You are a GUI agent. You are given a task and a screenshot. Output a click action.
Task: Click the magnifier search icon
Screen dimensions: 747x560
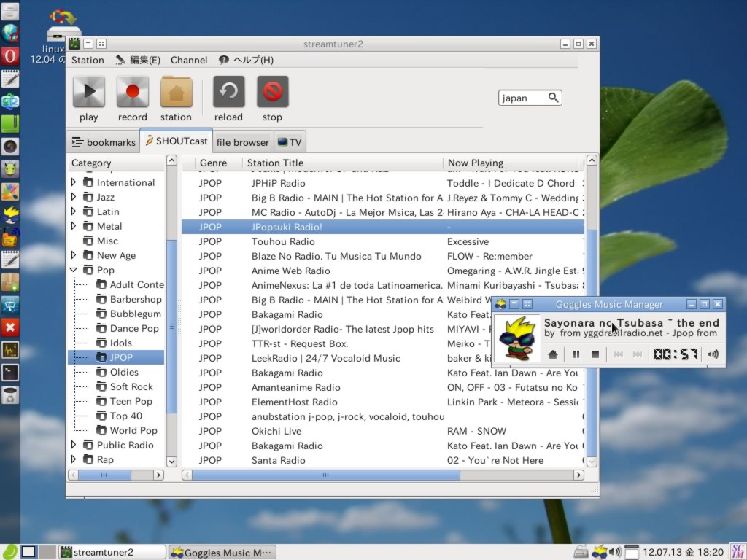(x=553, y=98)
